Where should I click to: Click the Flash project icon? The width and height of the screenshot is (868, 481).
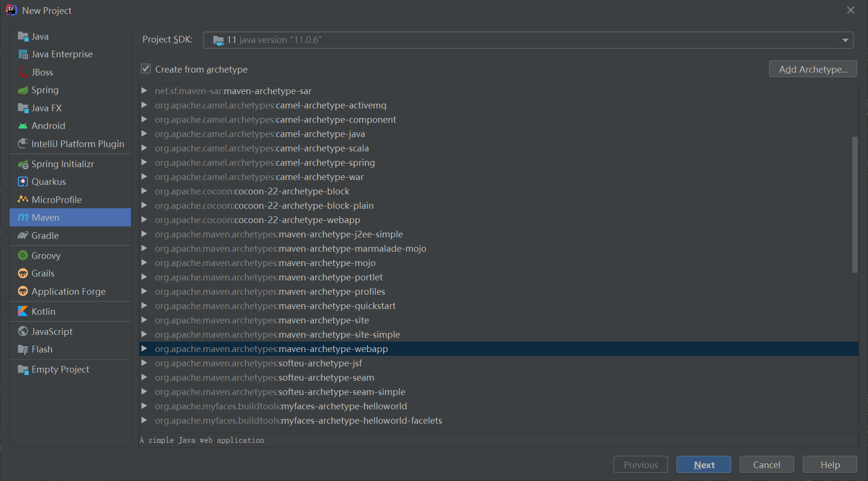(x=23, y=349)
